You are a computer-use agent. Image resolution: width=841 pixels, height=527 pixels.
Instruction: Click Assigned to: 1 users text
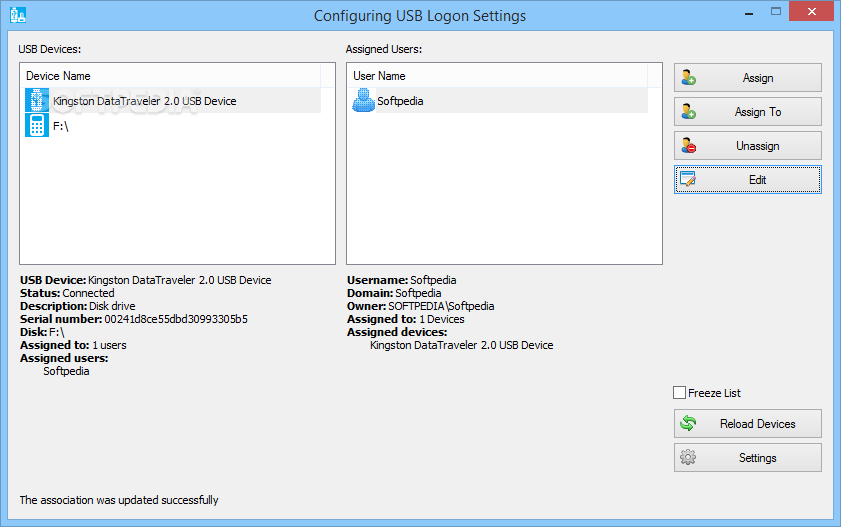click(73, 345)
